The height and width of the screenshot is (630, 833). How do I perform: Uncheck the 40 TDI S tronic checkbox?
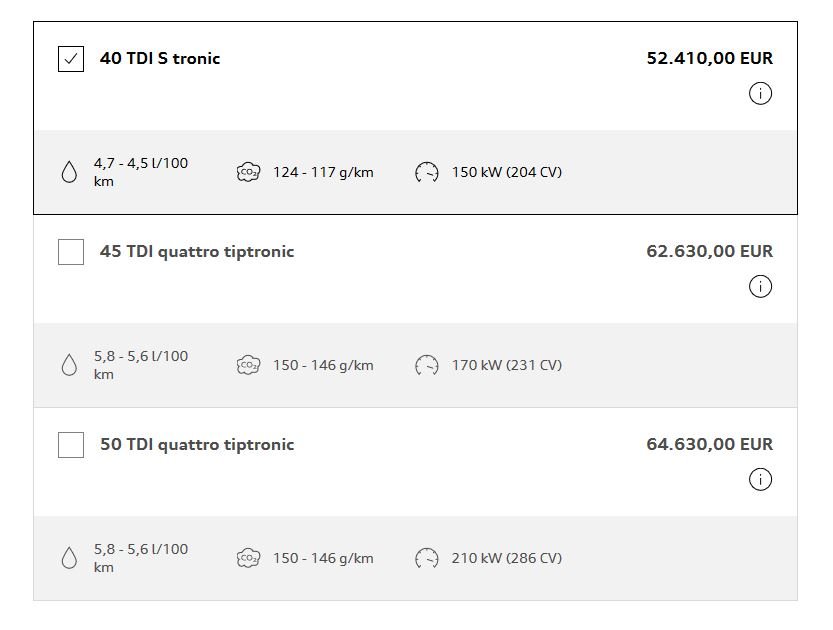(x=71, y=58)
